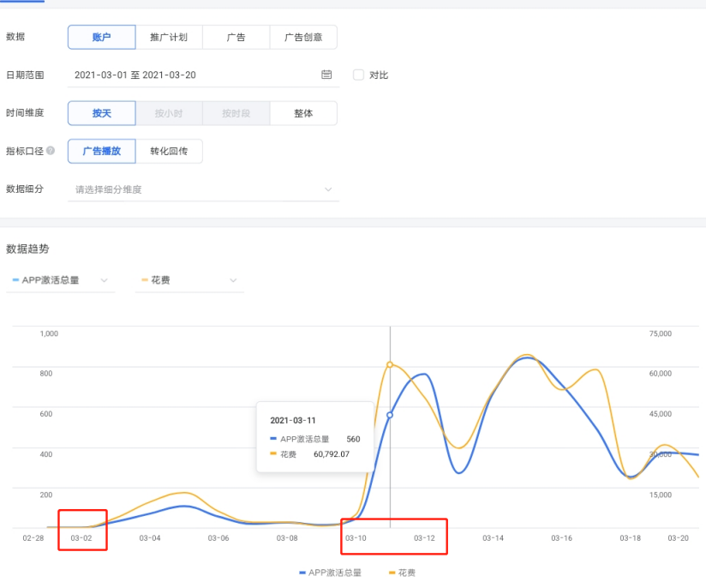This screenshot has height=588, width=706.
Task: Select the 按天 time dimension
Action: [102, 113]
